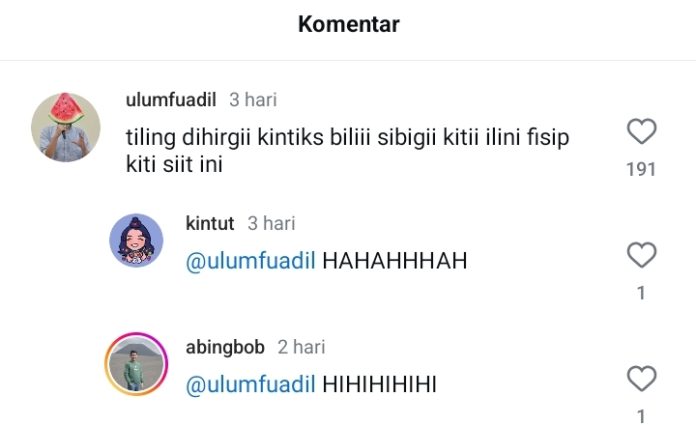
Task: View 191 likes count on top comment
Action: pyautogui.click(x=641, y=169)
